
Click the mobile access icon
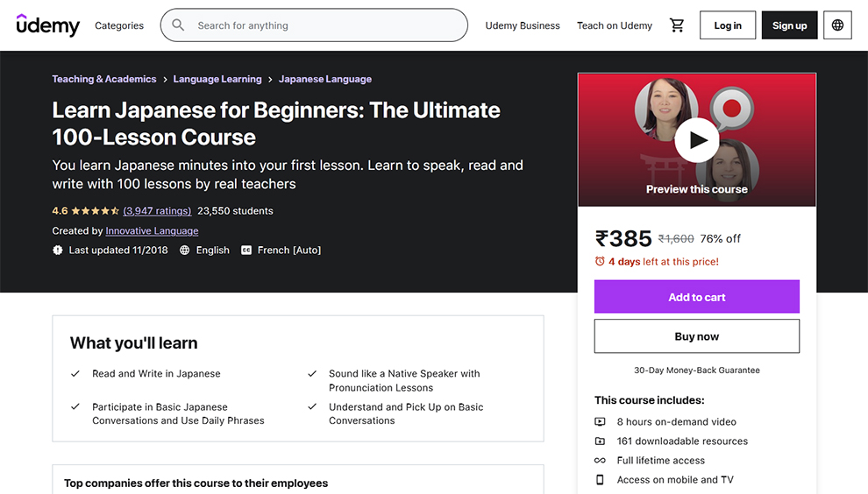point(600,480)
